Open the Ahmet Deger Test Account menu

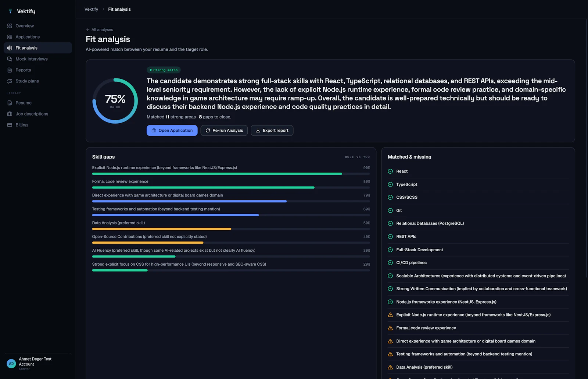[37, 364]
